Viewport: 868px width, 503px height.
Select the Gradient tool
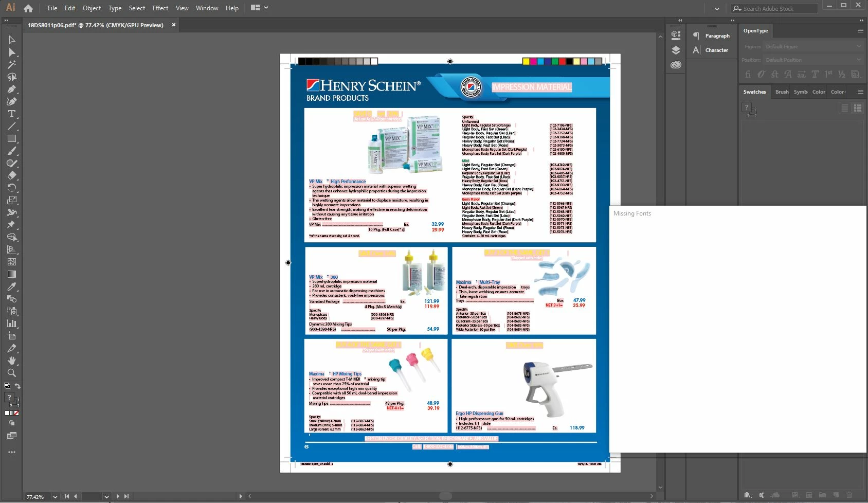[12, 275]
